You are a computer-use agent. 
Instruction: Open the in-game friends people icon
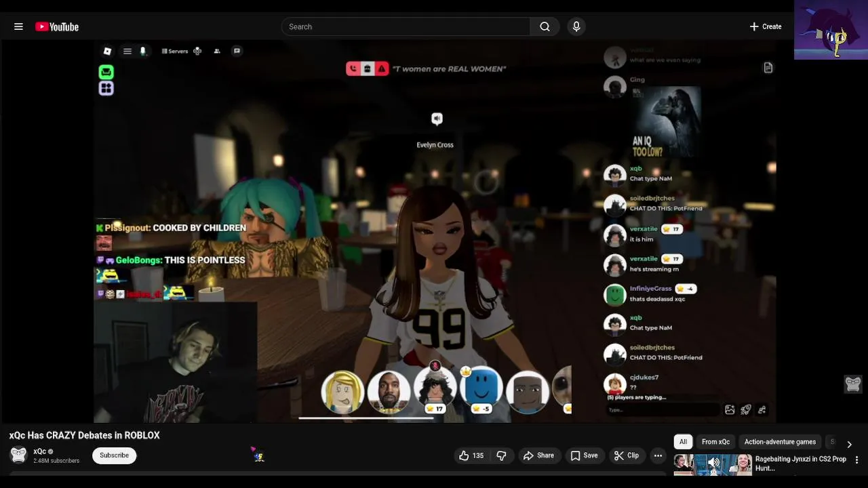pyautogui.click(x=217, y=51)
